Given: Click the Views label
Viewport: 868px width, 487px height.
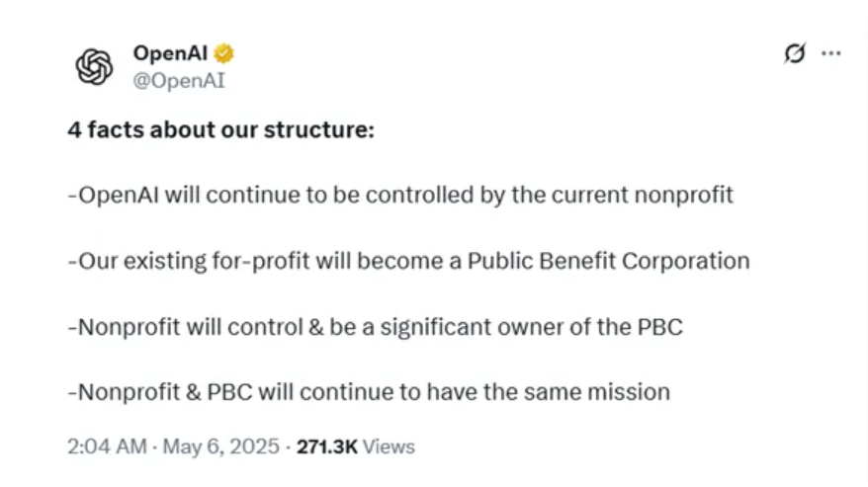Looking at the screenshot, I should click(x=389, y=446).
